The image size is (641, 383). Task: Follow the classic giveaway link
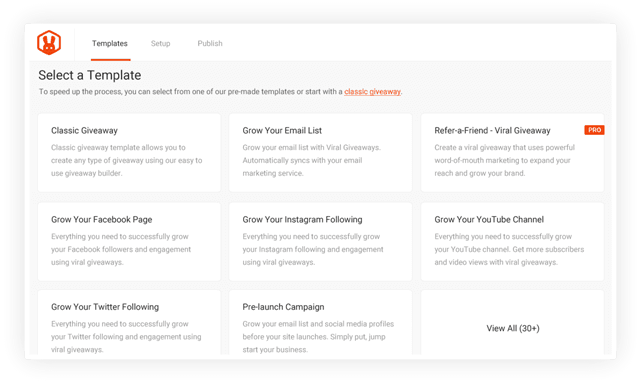tap(372, 92)
